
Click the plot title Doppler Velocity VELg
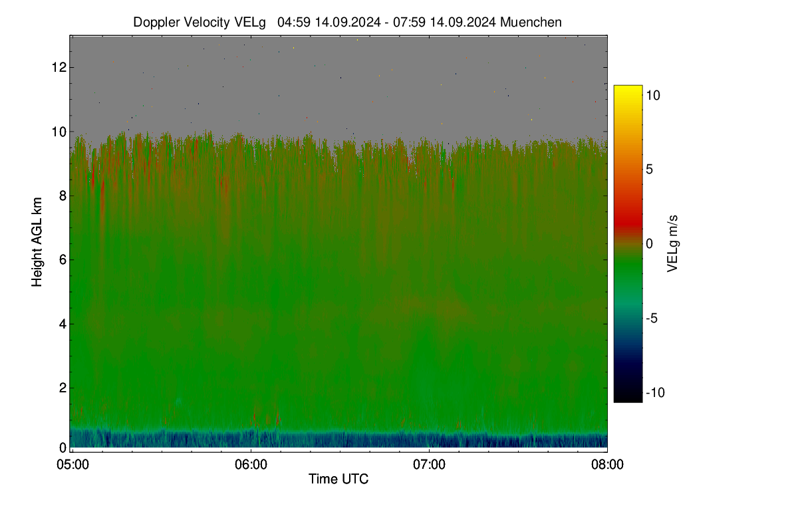coord(199,22)
